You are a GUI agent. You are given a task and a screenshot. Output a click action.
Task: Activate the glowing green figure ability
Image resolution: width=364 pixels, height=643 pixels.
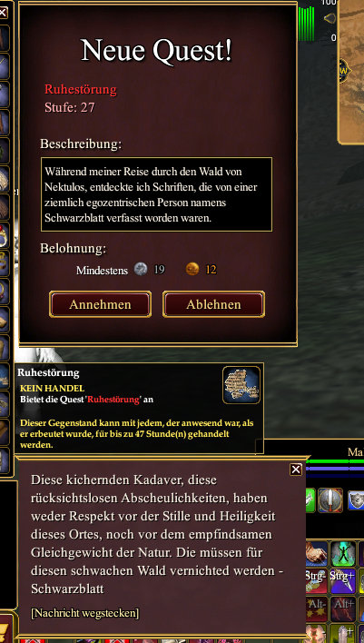pyautogui.click(x=343, y=553)
